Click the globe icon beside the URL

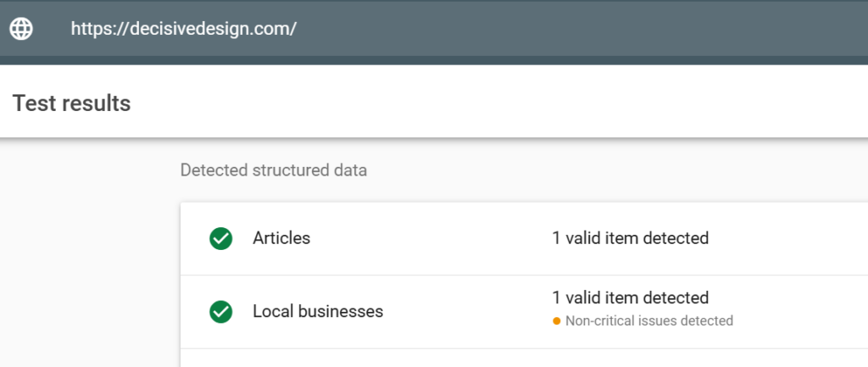click(x=21, y=28)
